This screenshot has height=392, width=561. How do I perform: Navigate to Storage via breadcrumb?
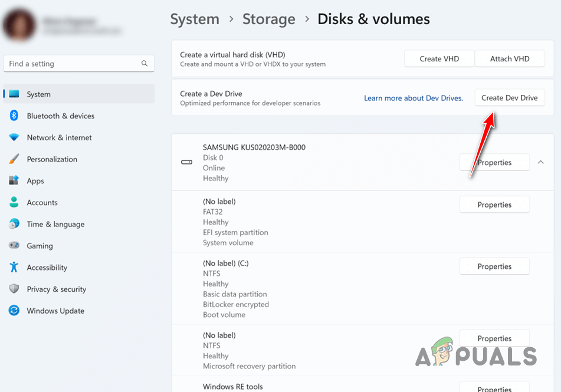[x=269, y=19]
